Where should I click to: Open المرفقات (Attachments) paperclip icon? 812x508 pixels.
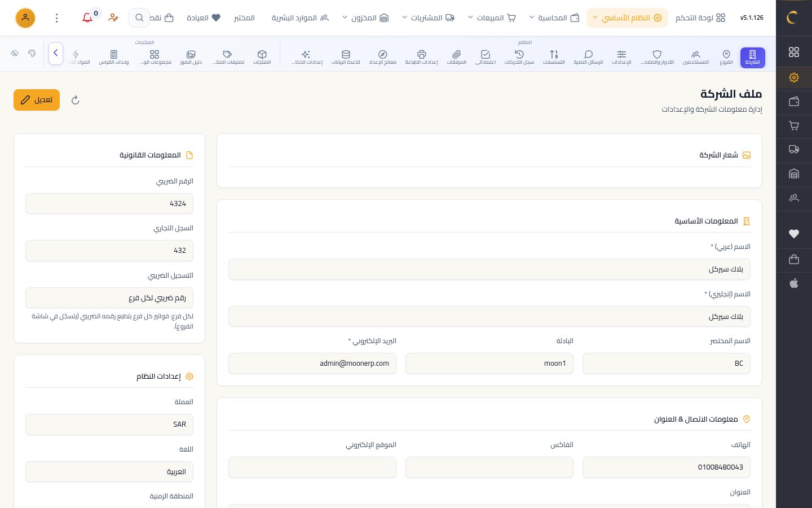click(457, 58)
